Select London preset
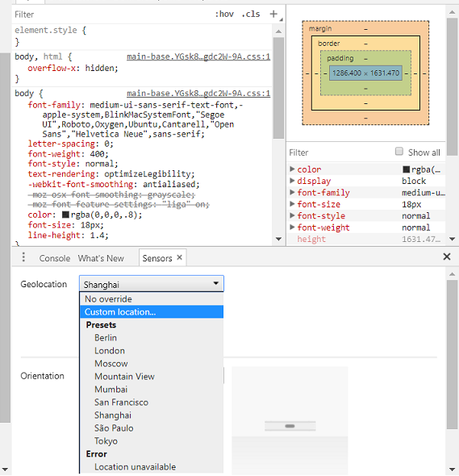 pyautogui.click(x=152, y=351)
